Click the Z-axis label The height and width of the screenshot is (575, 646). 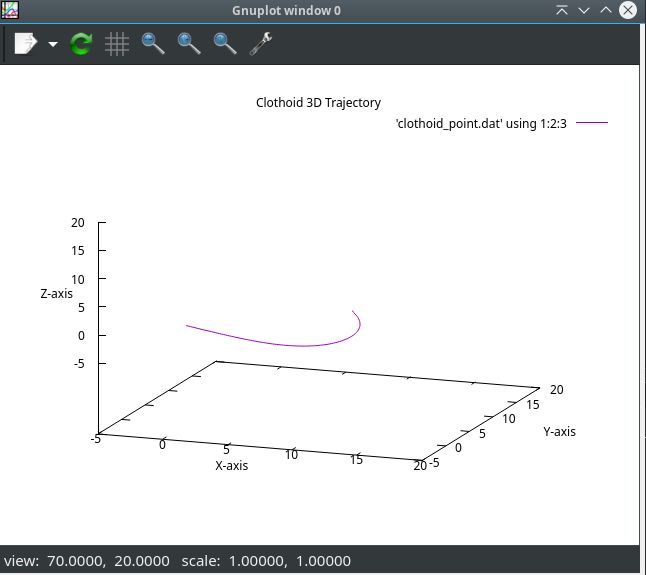pos(56,293)
